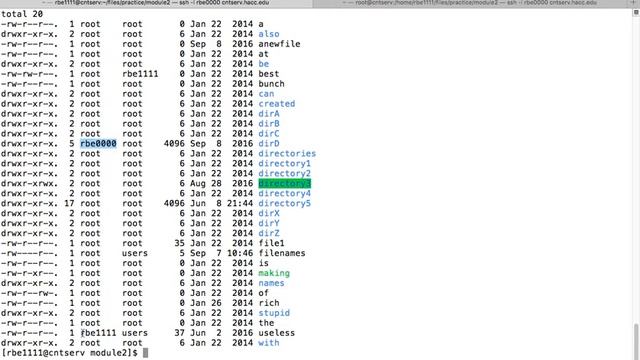This screenshot has height=360, width=640.
Task: Click the 'anewfile' file name
Action: (x=279, y=44)
